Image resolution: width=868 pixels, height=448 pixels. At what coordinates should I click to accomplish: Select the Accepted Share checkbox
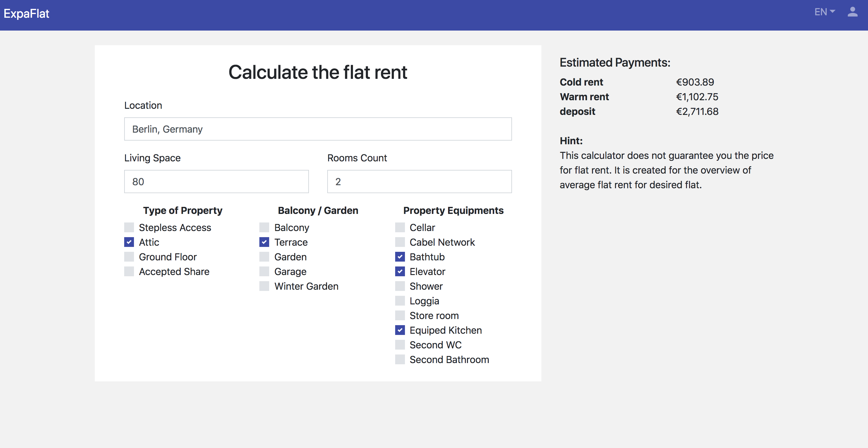tap(129, 272)
